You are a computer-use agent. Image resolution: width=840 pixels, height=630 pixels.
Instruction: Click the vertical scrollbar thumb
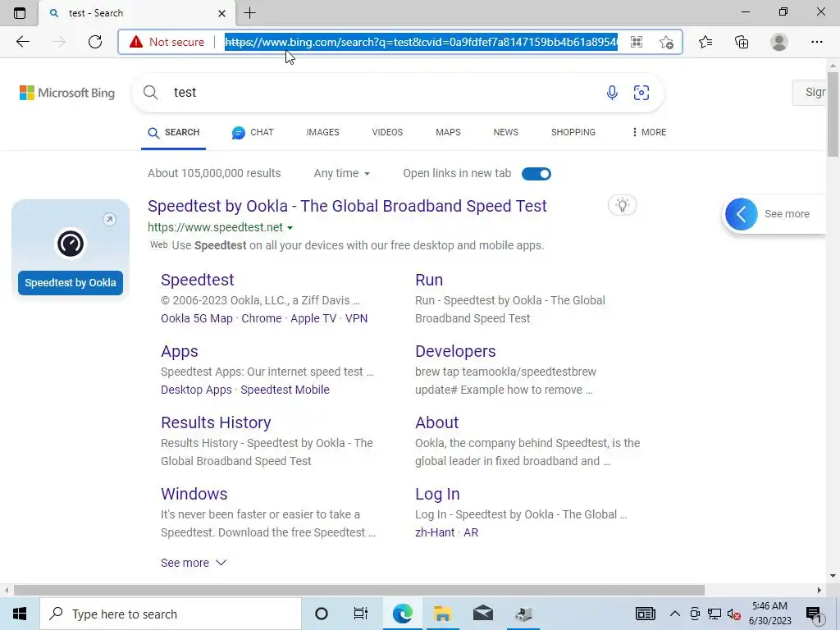pos(833,114)
